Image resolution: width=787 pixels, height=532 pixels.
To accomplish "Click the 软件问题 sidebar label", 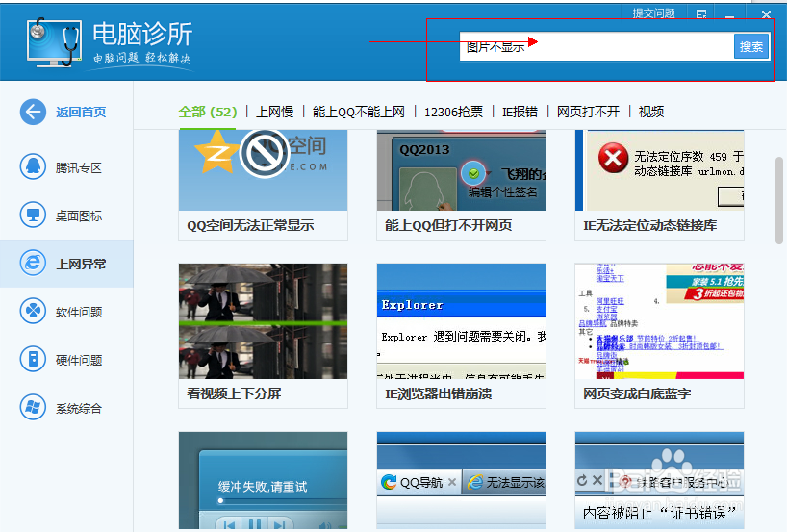I will (79, 312).
